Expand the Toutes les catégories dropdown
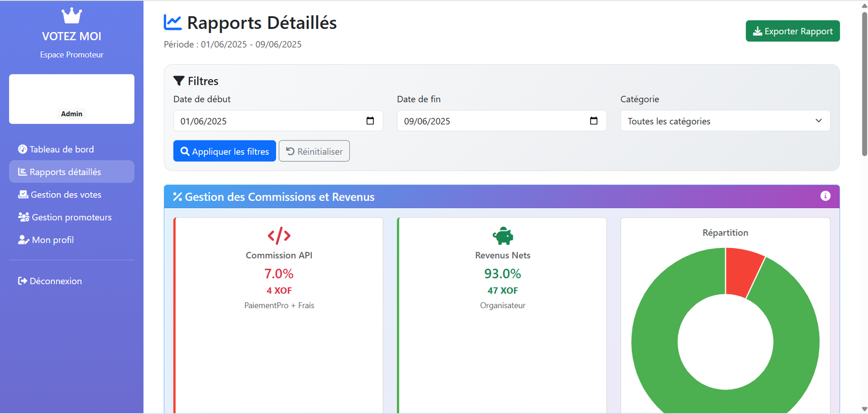The height and width of the screenshot is (414, 868). [725, 121]
